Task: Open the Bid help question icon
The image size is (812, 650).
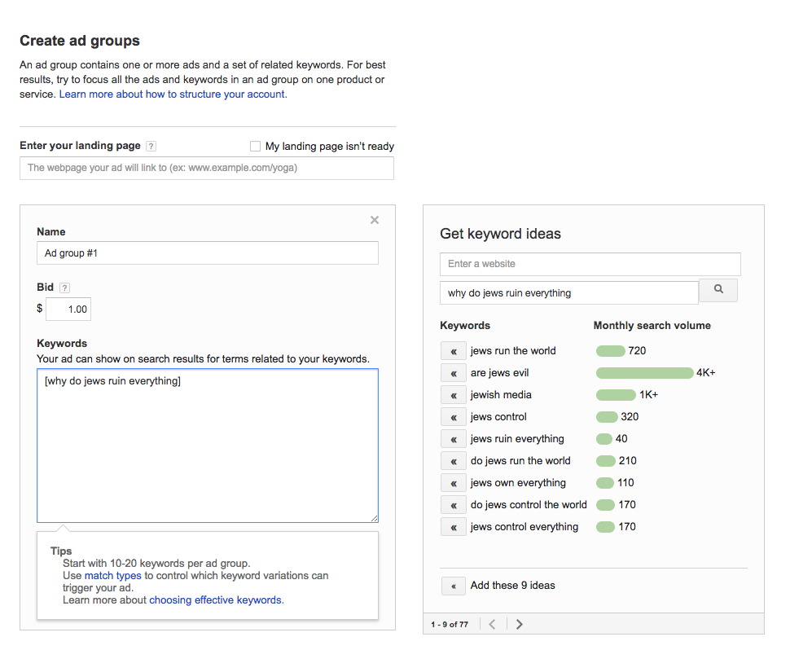Action: point(64,288)
